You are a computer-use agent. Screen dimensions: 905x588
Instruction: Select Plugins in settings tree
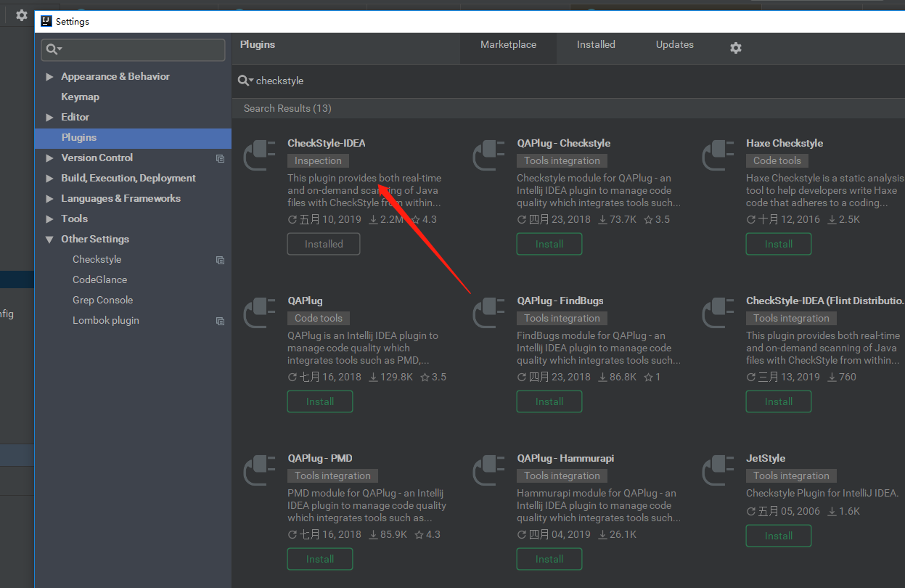[133, 138]
